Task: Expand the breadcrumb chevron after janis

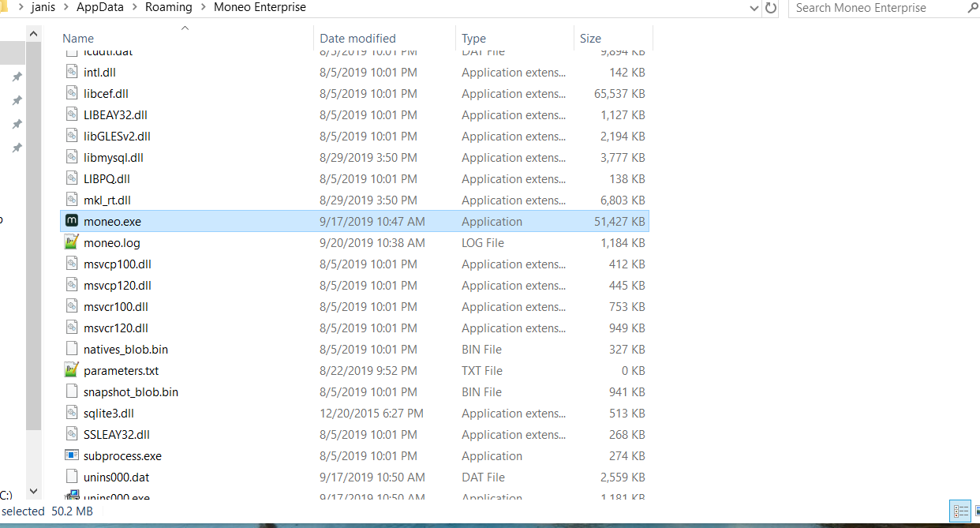Action: click(65, 8)
